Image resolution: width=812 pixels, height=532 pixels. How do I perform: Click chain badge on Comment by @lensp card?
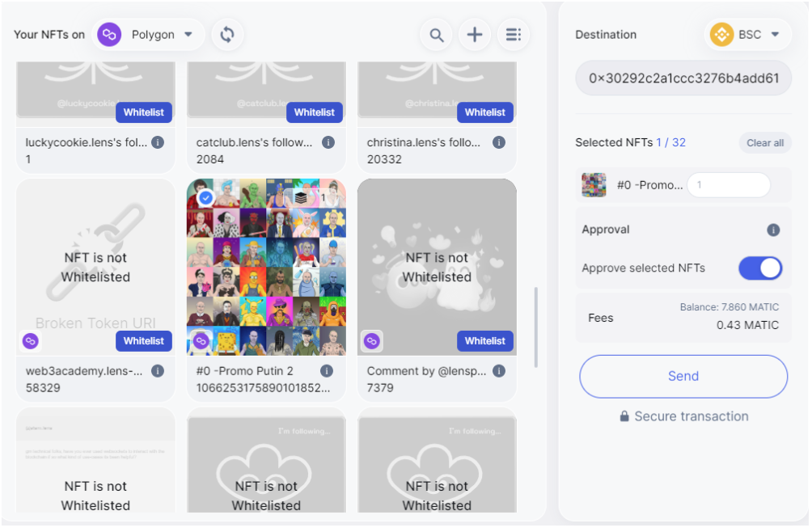[x=372, y=341]
